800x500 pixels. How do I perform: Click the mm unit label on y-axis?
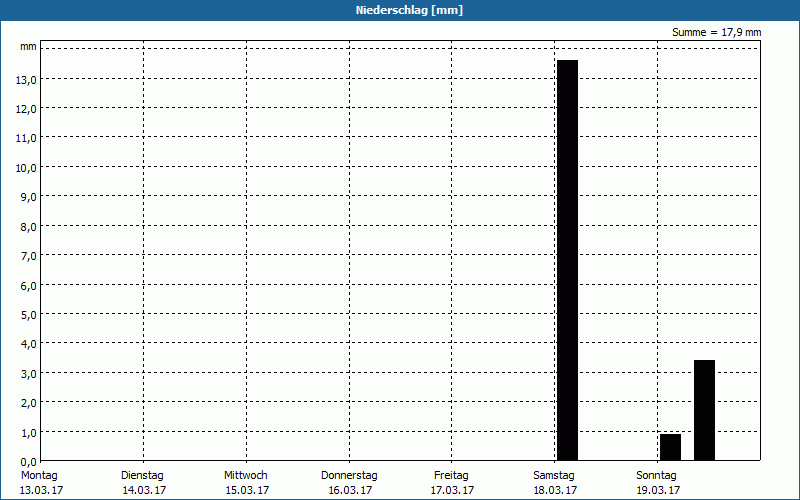[29, 47]
